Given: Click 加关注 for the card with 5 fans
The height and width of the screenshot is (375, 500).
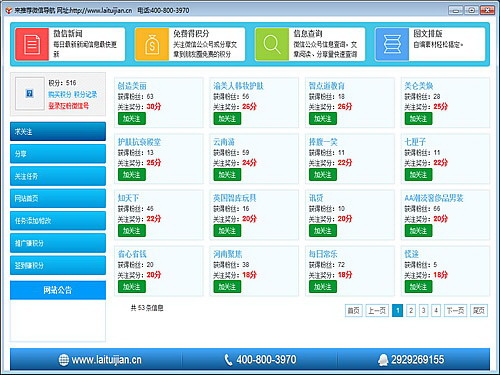Looking at the screenshot, I should [419, 287].
